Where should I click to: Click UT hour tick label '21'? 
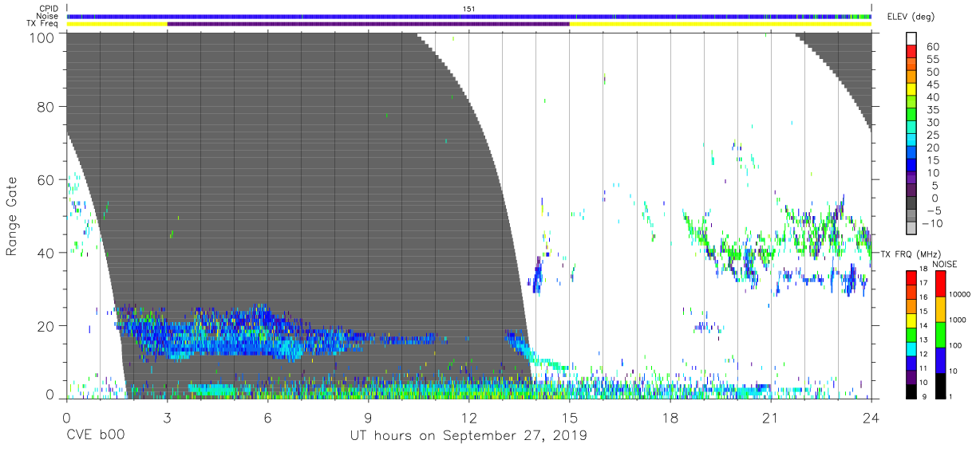point(770,418)
